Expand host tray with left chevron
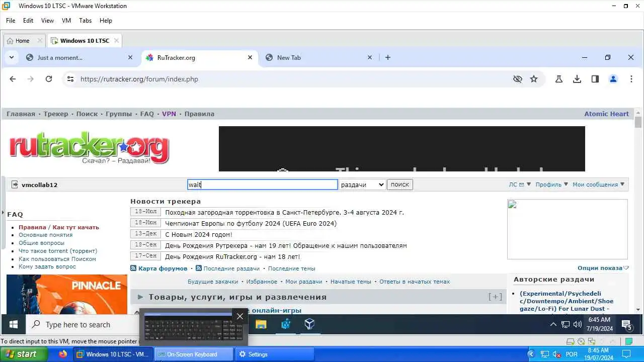The image size is (644, 362). [x=530, y=354]
